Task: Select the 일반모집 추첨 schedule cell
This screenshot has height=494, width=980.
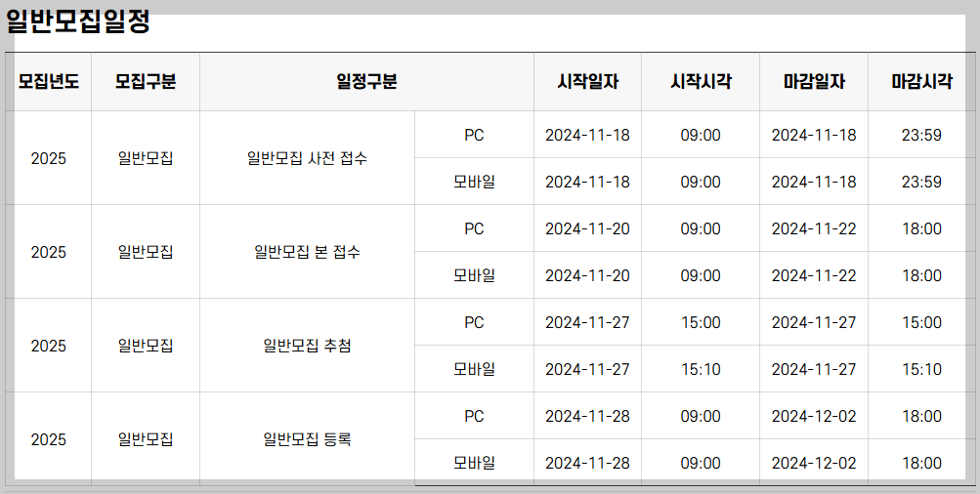Action: tap(307, 346)
